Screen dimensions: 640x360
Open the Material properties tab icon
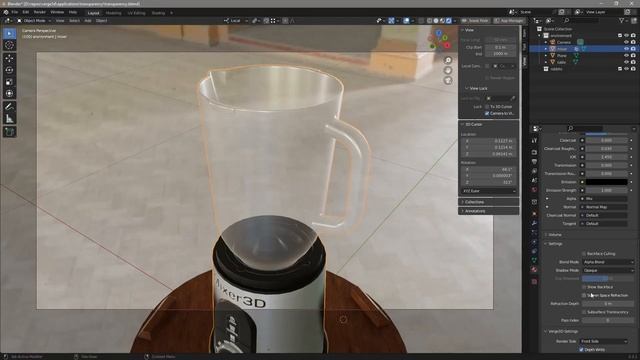534,269
